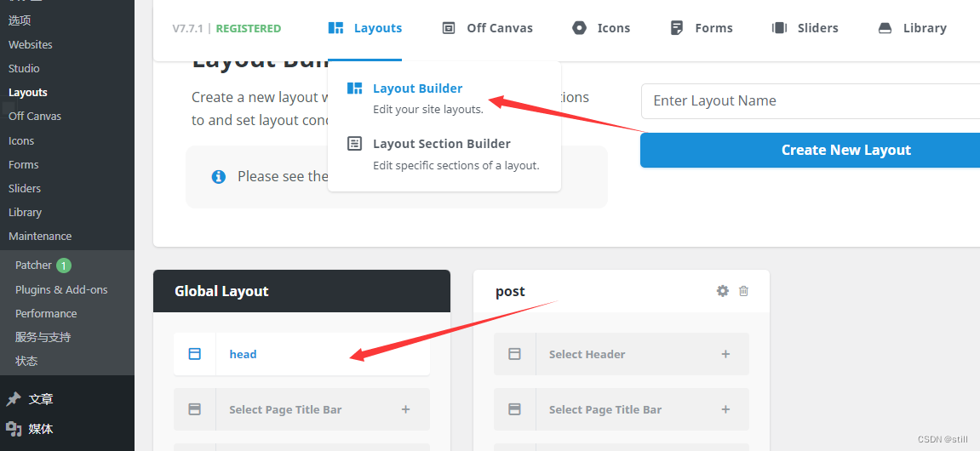Click the REGISTERED status label
The image size is (980, 451).
248,28
